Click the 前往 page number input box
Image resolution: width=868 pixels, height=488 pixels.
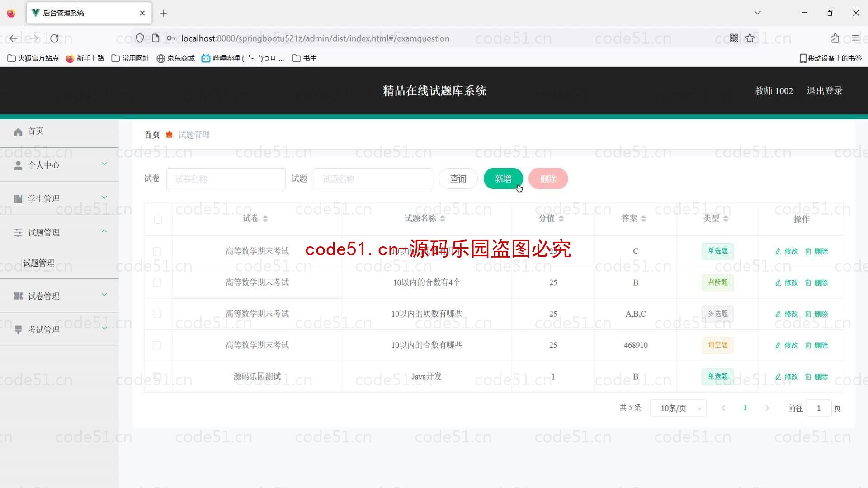point(818,408)
